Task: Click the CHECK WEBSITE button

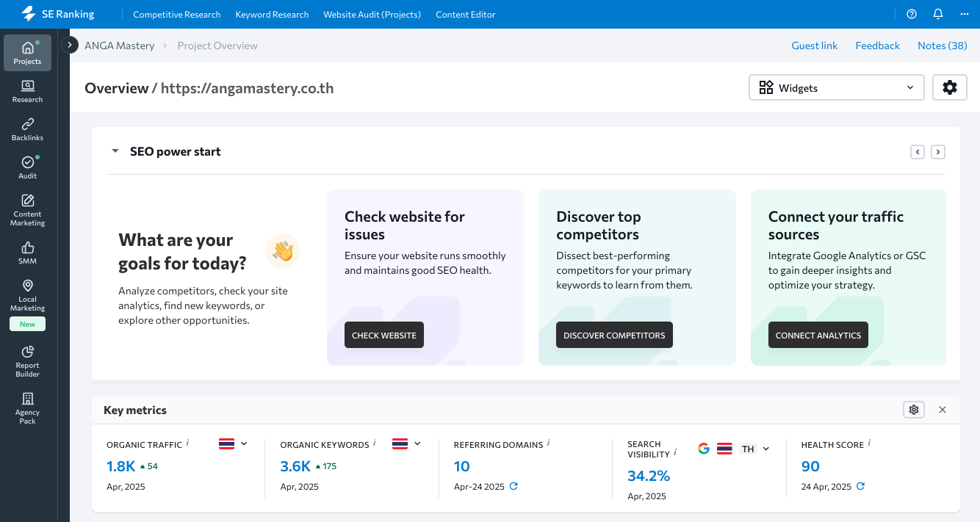Action: click(x=384, y=335)
